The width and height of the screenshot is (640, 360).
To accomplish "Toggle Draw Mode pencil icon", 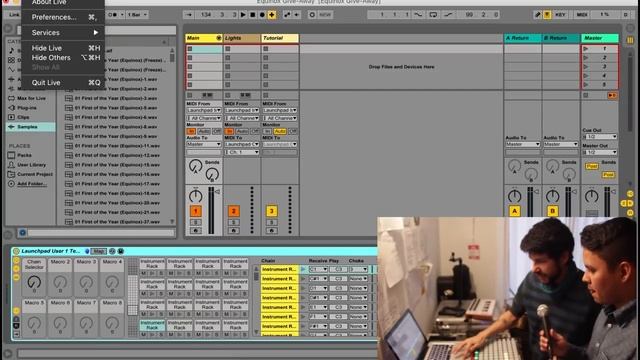I will tap(538, 15).
